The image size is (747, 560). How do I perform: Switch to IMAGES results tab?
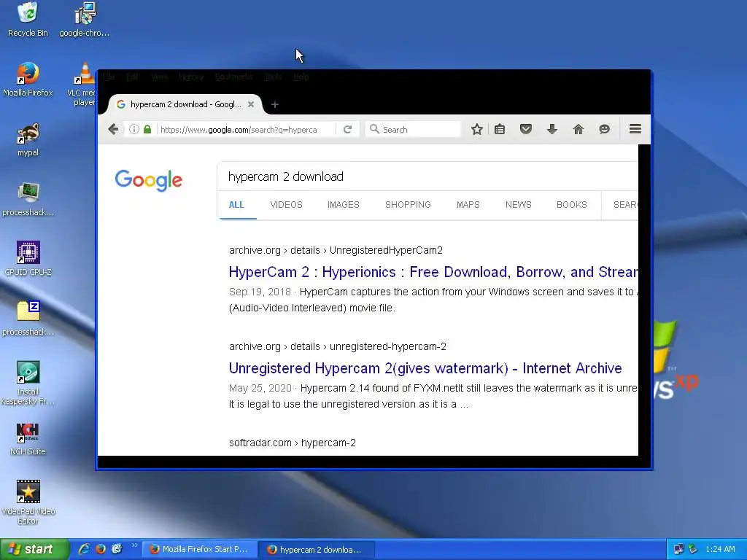coord(343,205)
